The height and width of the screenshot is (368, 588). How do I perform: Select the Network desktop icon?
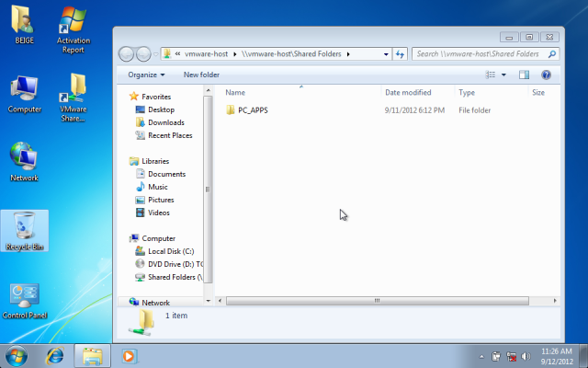24,162
